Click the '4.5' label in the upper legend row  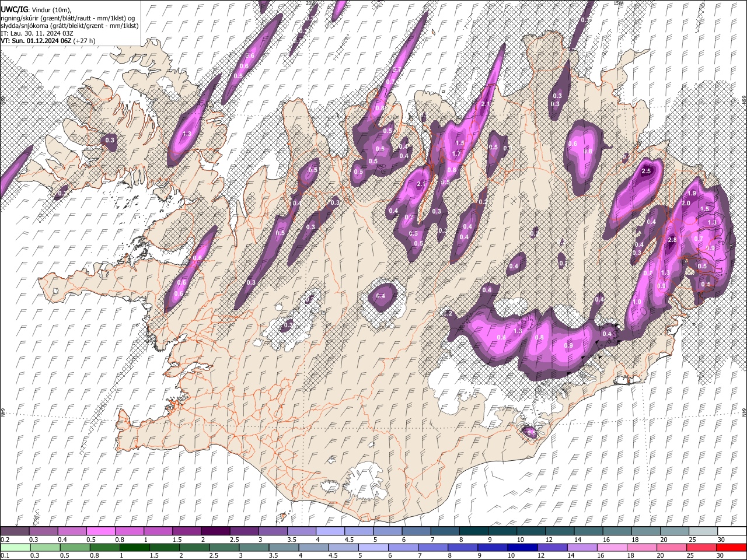click(x=349, y=540)
